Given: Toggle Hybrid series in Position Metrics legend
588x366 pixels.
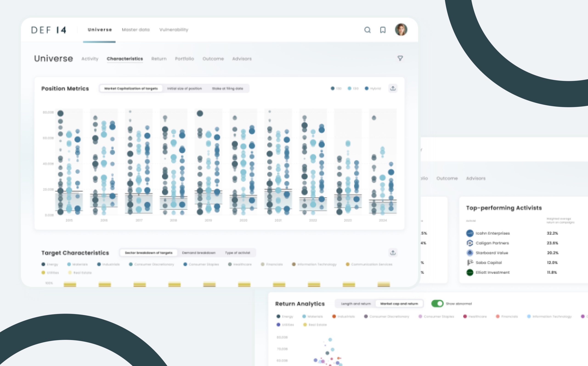Looking at the screenshot, I should coord(373,89).
